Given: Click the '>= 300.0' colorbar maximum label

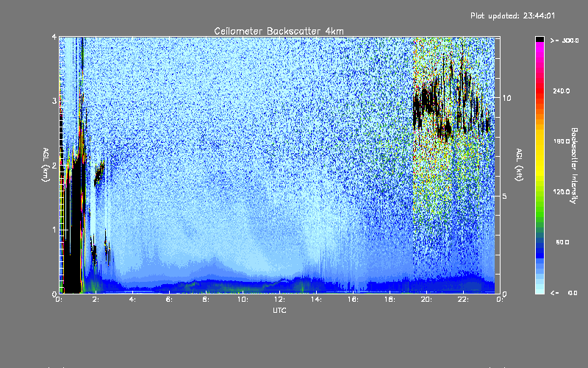Looking at the screenshot, I should coord(564,40).
